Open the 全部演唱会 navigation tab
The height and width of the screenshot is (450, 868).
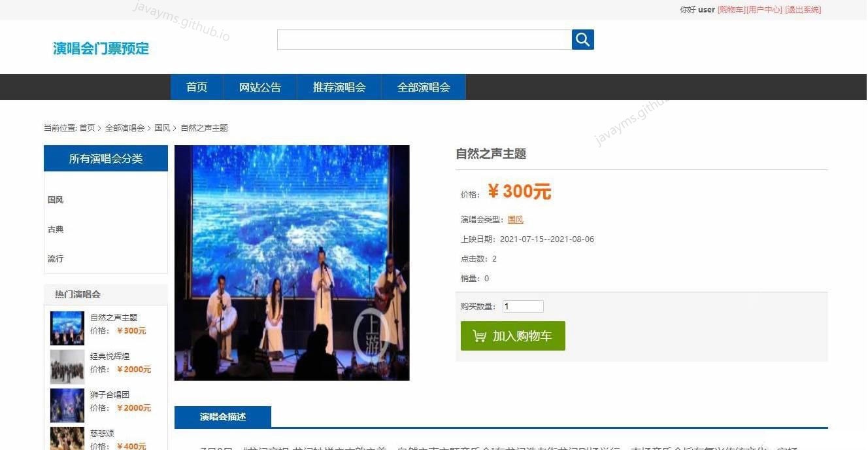[424, 87]
